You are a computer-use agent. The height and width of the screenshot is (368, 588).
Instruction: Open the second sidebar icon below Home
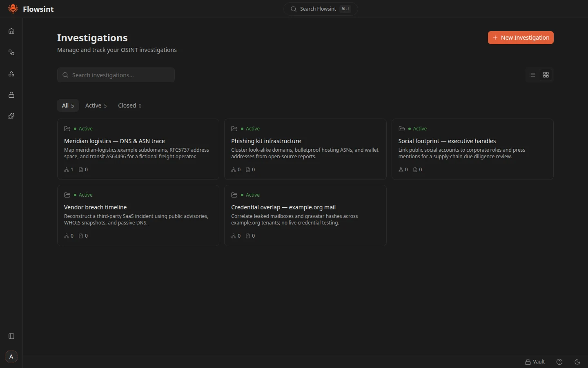pos(11,52)
